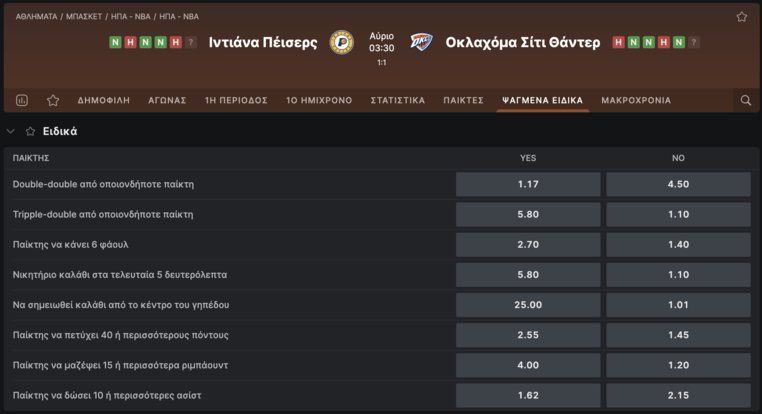
Task: Click the ΠΑΙΚΤΗΣ column header
Action: click(x=31, y=158)
